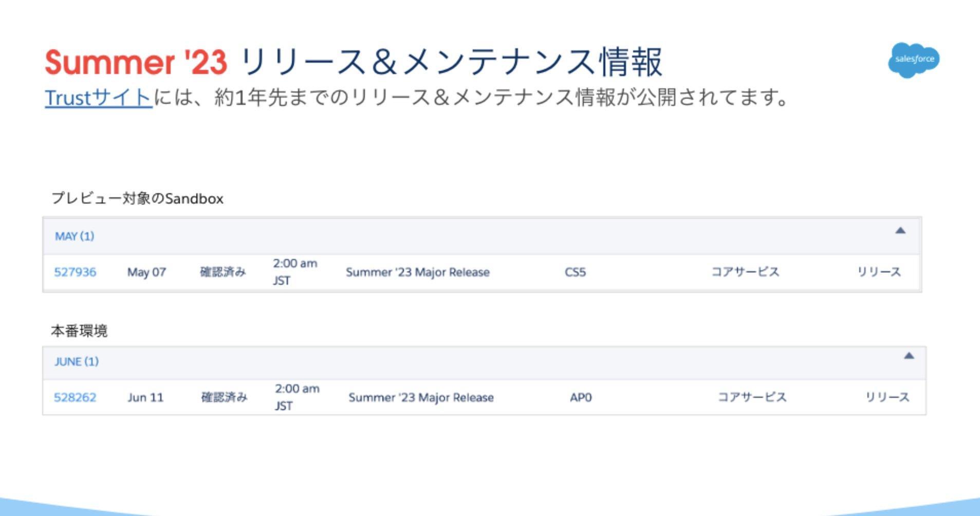Click the Salesforce cloud logo
This screenshot has width=980, height=516.
(914, 60)
